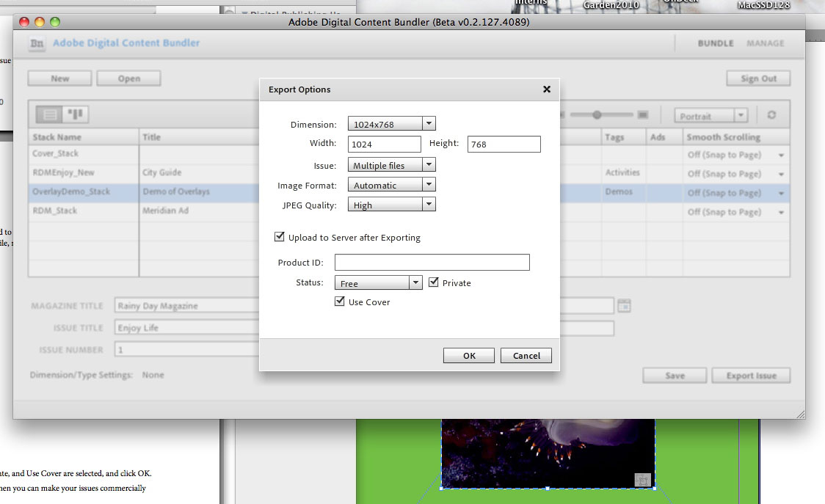Click the Meridian Ad title cell
825x504 pixels.
click(x=166, y=211)
